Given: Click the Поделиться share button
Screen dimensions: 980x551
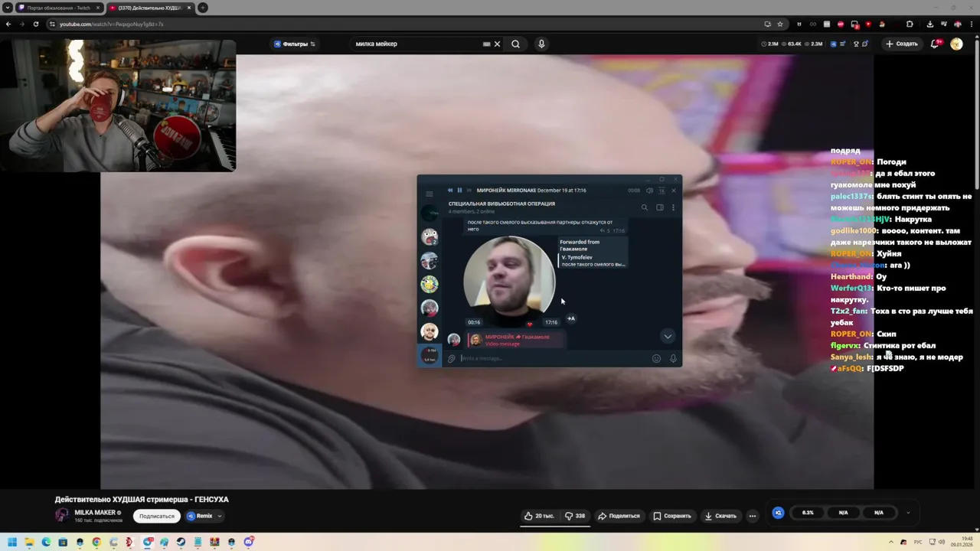Looking at the screenshot, I should coord(619,516).
